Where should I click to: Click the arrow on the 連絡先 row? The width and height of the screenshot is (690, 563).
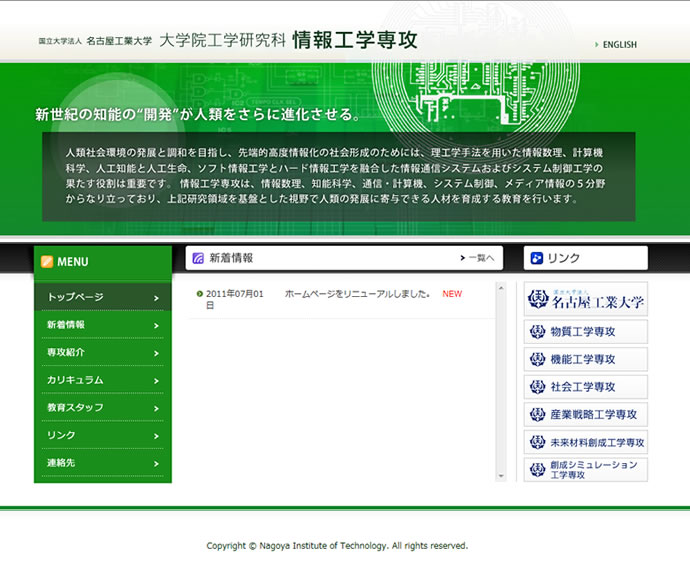pyautogui.click(x=156, y=464)
